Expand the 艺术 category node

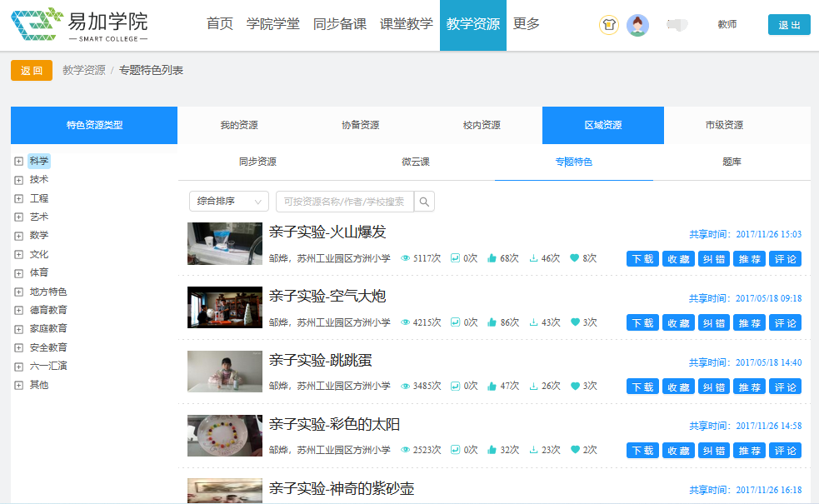coord(19,217)
